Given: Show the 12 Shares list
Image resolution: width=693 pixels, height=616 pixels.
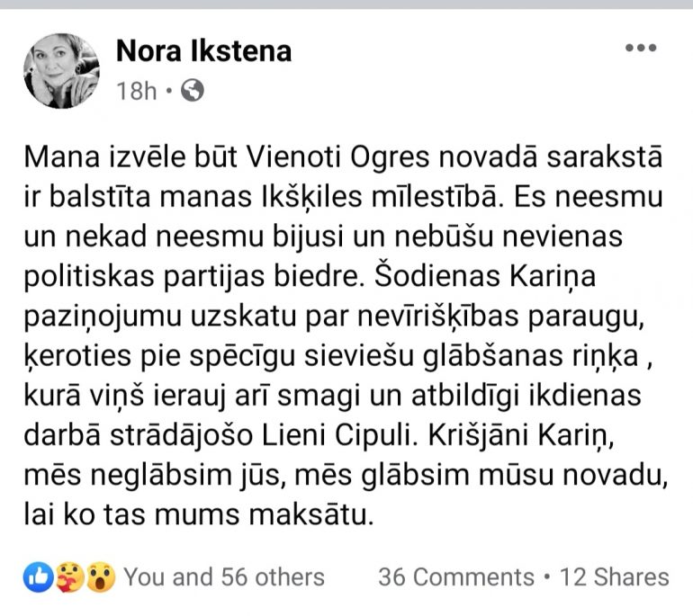Looking at the screenshot, I should pos(615,577).
